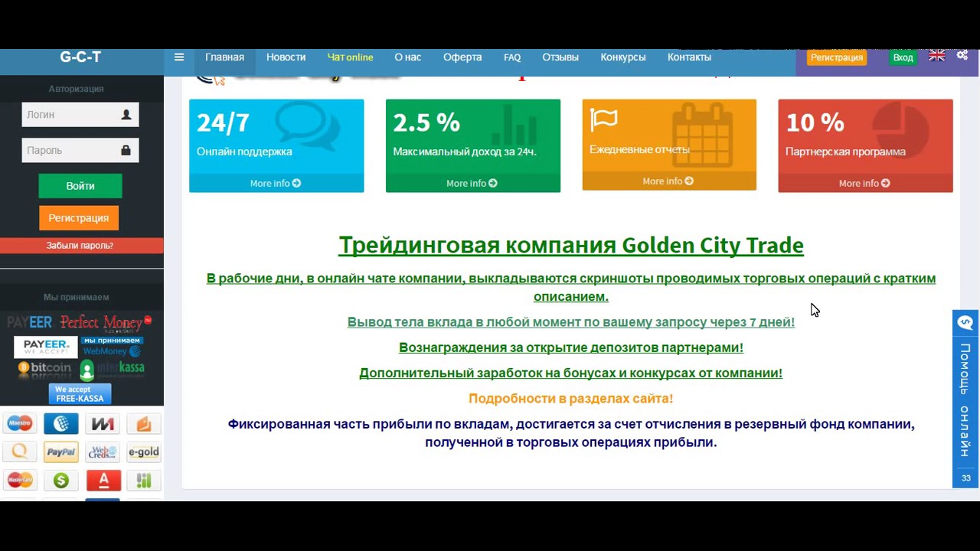Click Вознаграждения за открытие депозитов партнерами! link
980x551 pixels.
(571, 347)
